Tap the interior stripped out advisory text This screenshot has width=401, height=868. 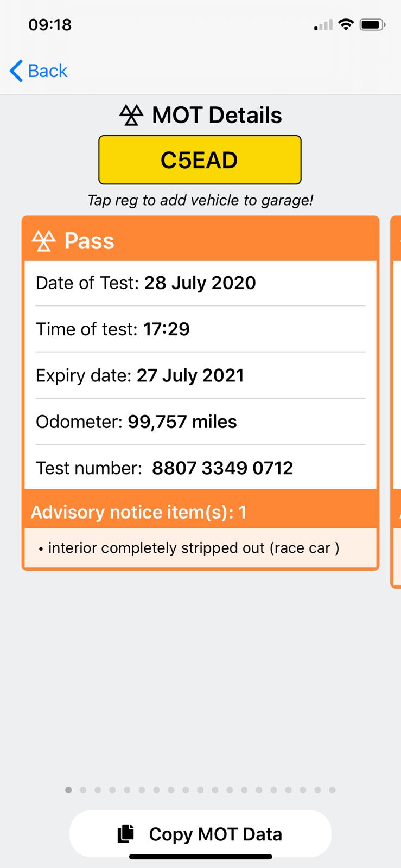pos(189,548)
